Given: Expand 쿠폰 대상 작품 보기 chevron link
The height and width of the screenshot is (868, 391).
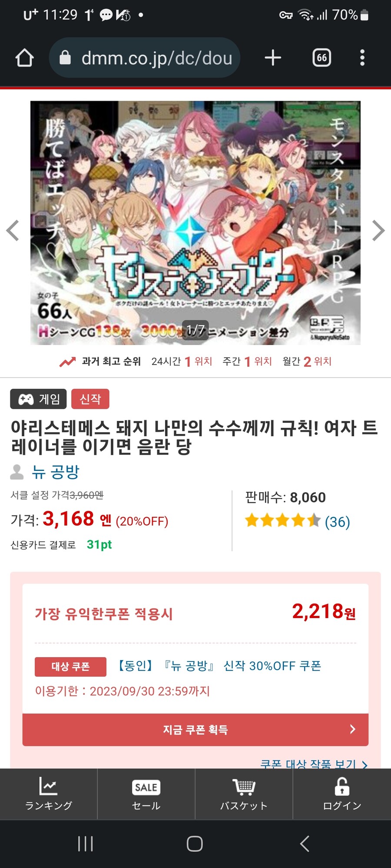Looking at the screenshot, I should (314, 764).
